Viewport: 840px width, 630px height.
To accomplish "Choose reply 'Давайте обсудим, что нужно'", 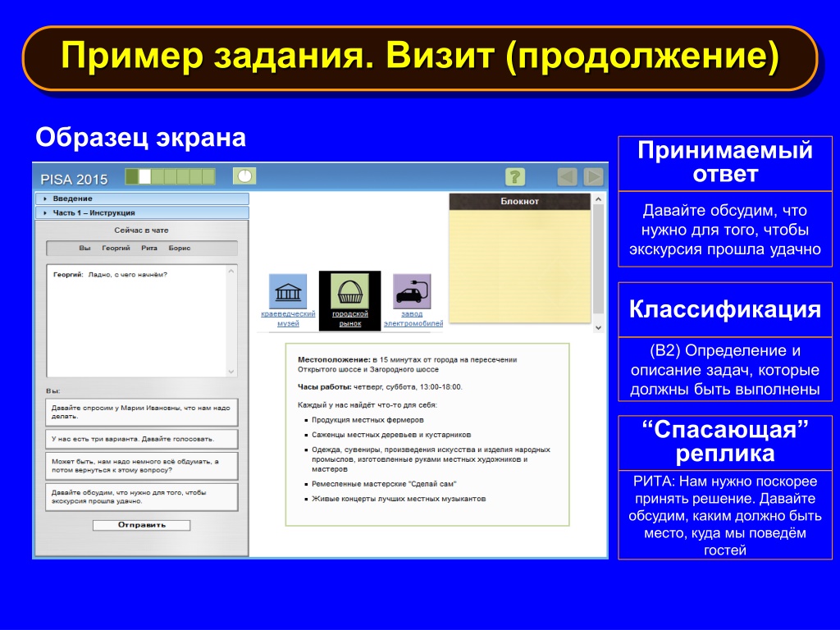I will click(x=142, y=496).
